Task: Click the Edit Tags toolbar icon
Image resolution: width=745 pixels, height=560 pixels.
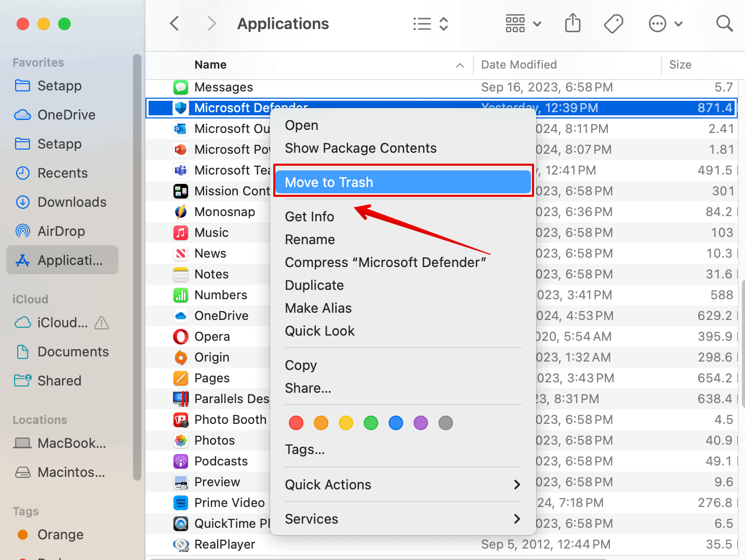Action: click(614, 23)
